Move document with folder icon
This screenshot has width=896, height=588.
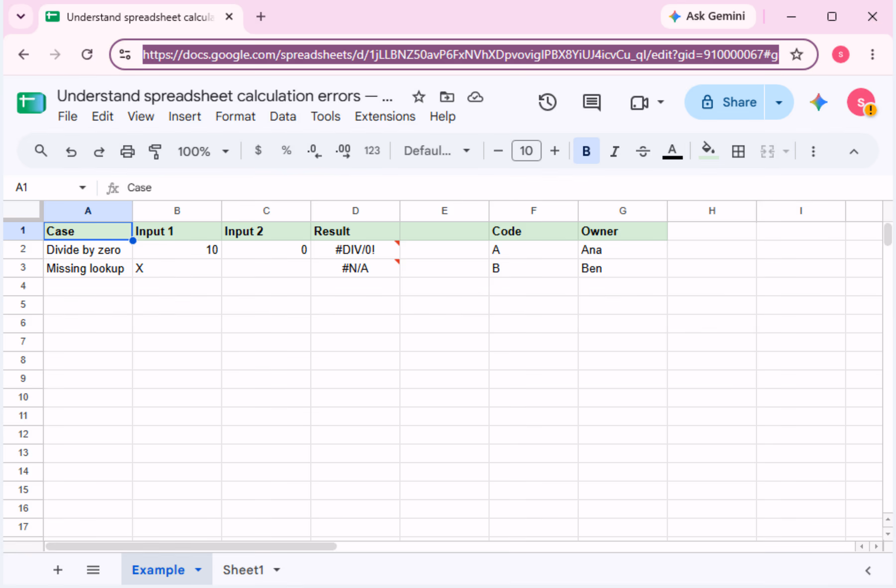click(x=447, y=97)
